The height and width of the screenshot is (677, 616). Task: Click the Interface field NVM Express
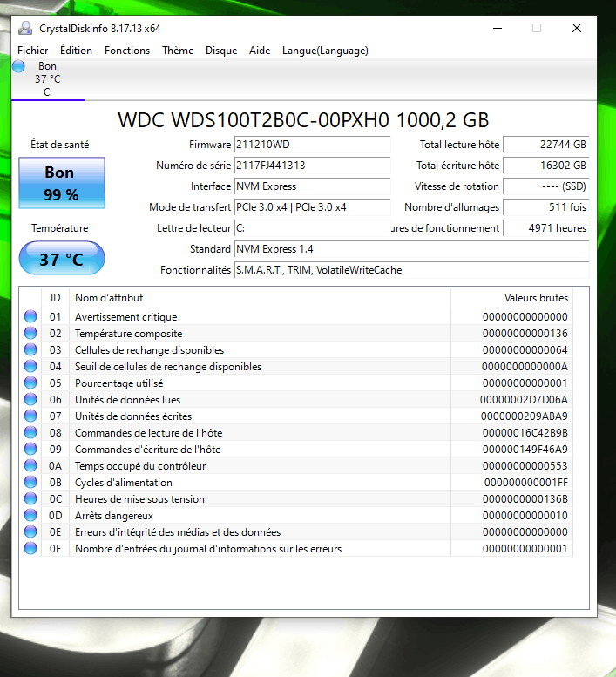pos(313,186)
